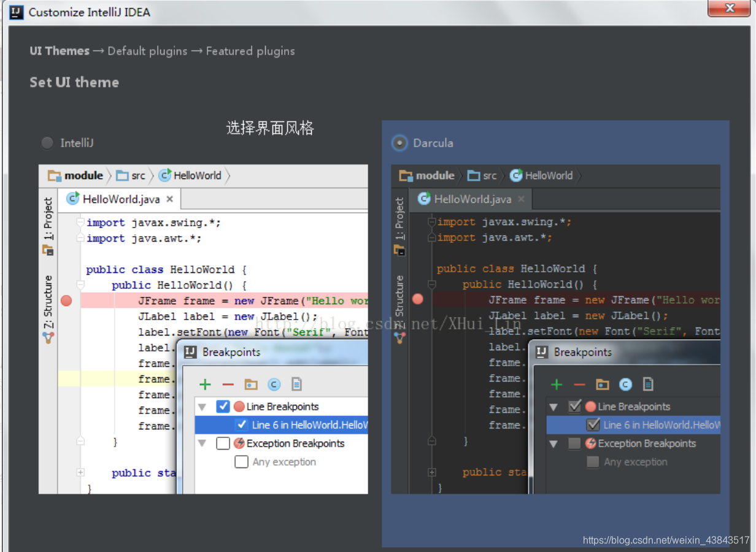This screenshot has width=756, height=552.
Task: Collapse Line Breakpoints node in IntelliJ preview
Action: pyautogui.click(x=202, y=407)
